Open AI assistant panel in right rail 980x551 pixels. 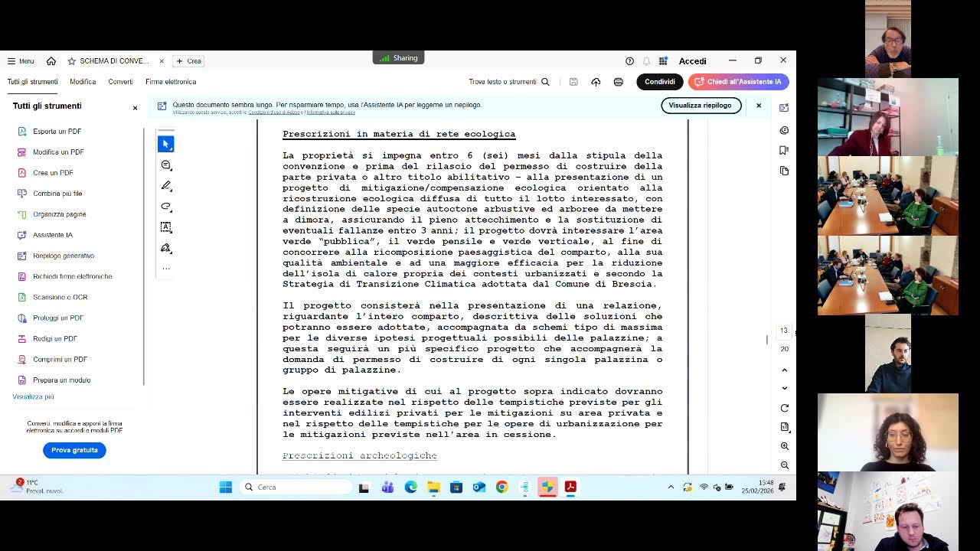(784, 108)
